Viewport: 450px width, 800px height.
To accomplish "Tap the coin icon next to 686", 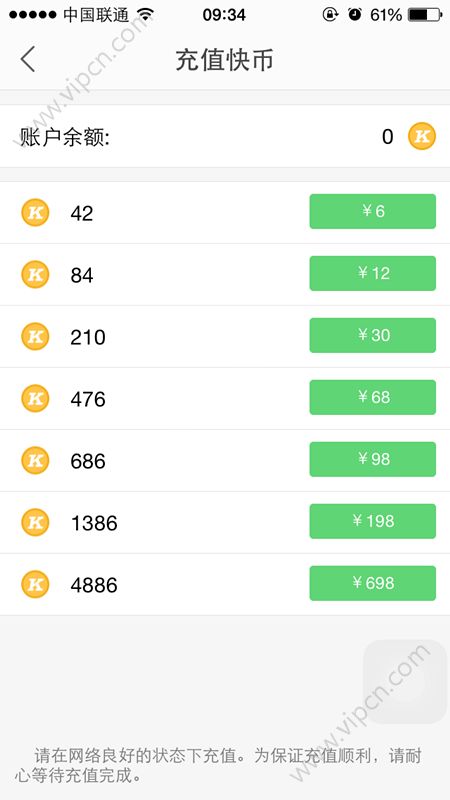I will tap(35, 460).
